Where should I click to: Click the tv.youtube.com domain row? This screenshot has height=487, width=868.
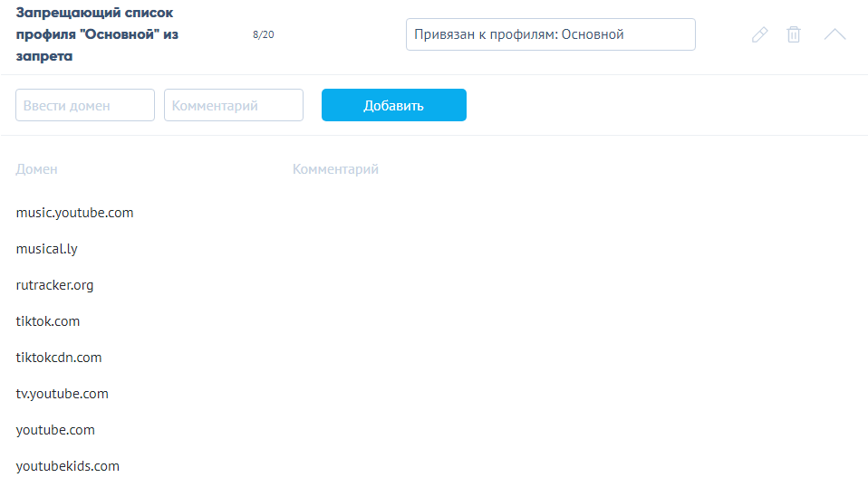(x=63, y=394)
